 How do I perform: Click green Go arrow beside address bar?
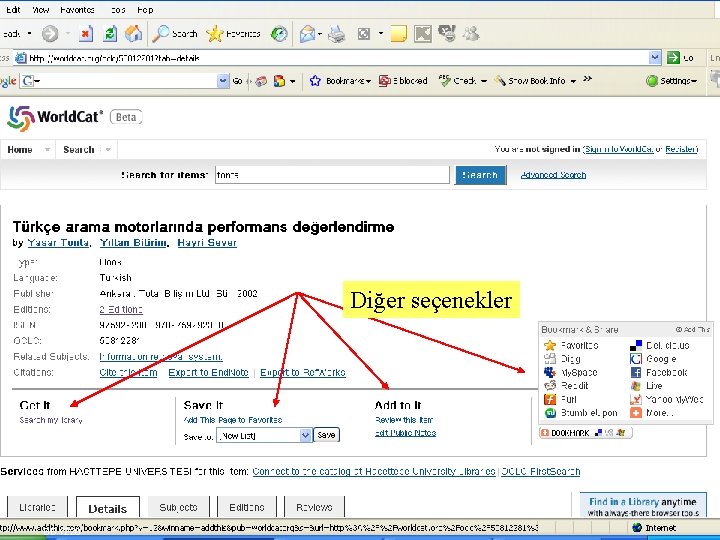673,57
